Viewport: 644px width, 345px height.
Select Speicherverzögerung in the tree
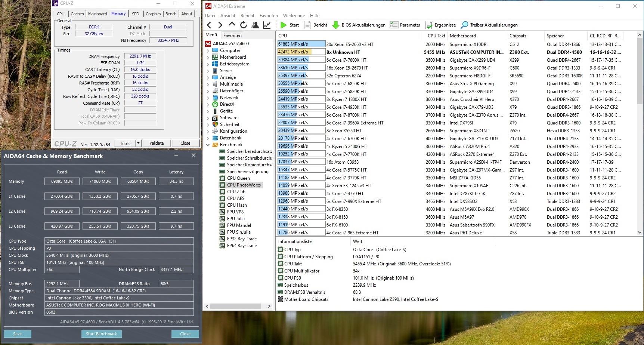pos(248,172)
